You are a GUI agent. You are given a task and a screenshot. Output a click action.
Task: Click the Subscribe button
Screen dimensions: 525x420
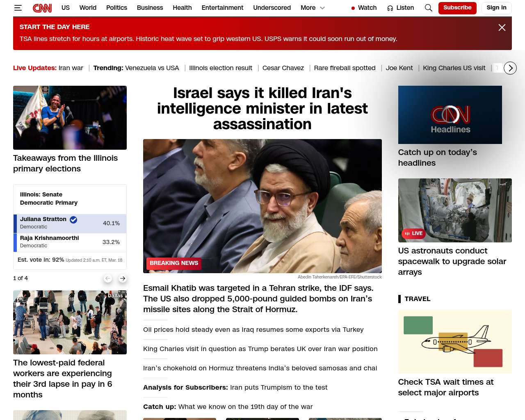click(457, 8)
